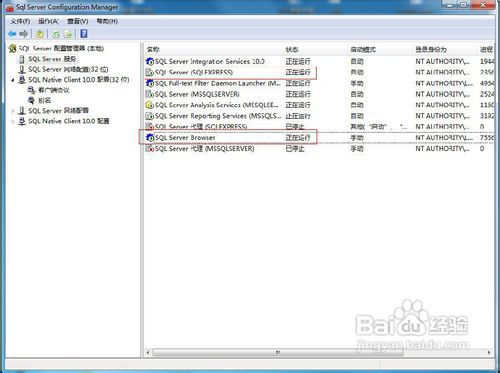Click the 客户端协议 tree node icon
Viewport: 500px width, 373px height.
[x=32, y=90]
